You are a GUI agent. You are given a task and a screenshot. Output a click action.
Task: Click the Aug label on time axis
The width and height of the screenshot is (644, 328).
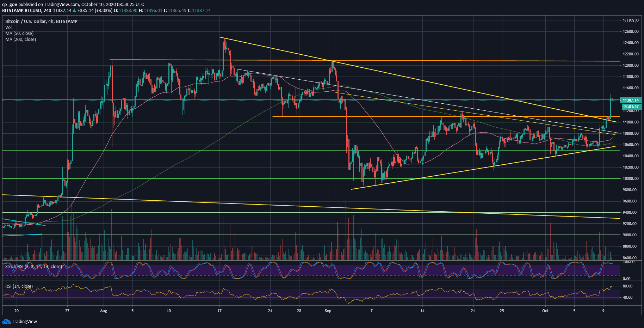click(104, 311)
